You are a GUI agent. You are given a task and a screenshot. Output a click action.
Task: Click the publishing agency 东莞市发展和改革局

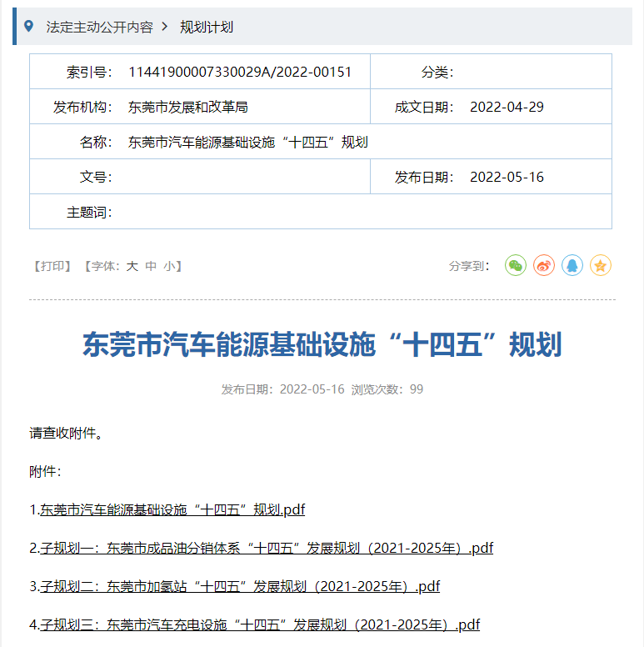coord(188,107)
